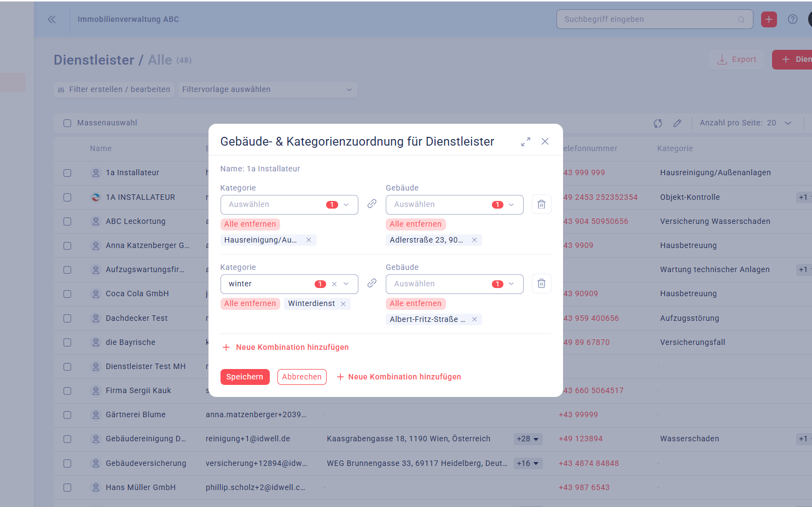Click Neue Kombination hinzufügen next to Abbrechen

[399, 377]
